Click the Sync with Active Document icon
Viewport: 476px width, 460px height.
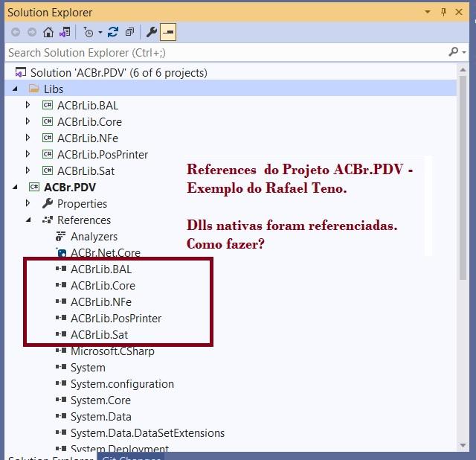[113, 32]
